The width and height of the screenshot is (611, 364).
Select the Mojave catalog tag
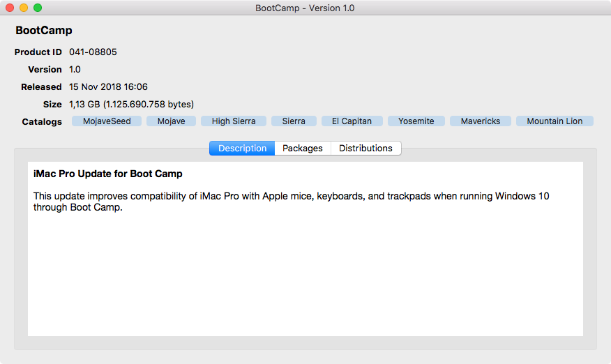tap(171, 121)
